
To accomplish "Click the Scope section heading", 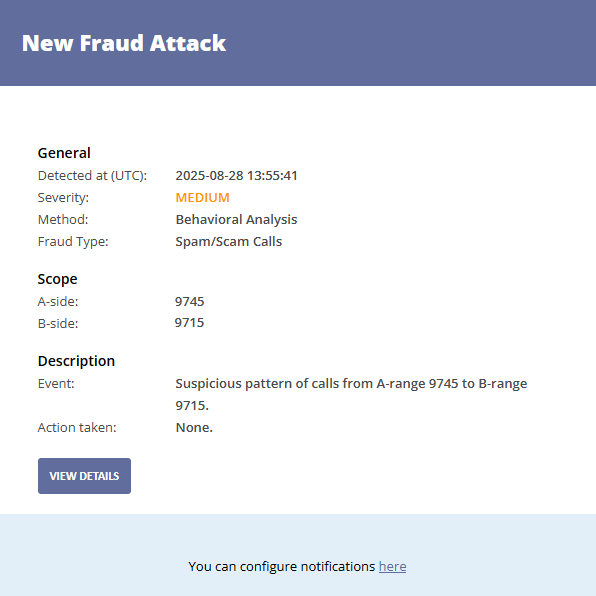I will 57,279.
